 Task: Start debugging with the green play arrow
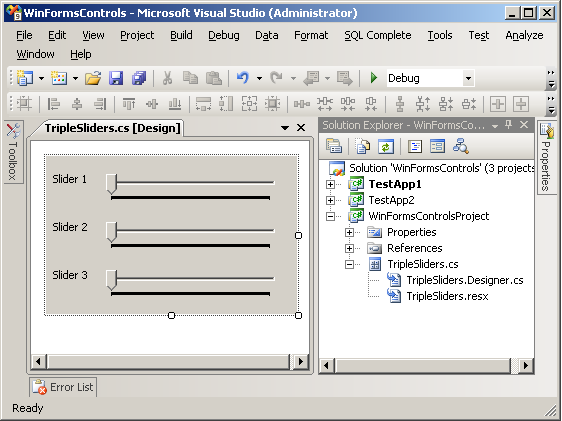coord(373,78)
